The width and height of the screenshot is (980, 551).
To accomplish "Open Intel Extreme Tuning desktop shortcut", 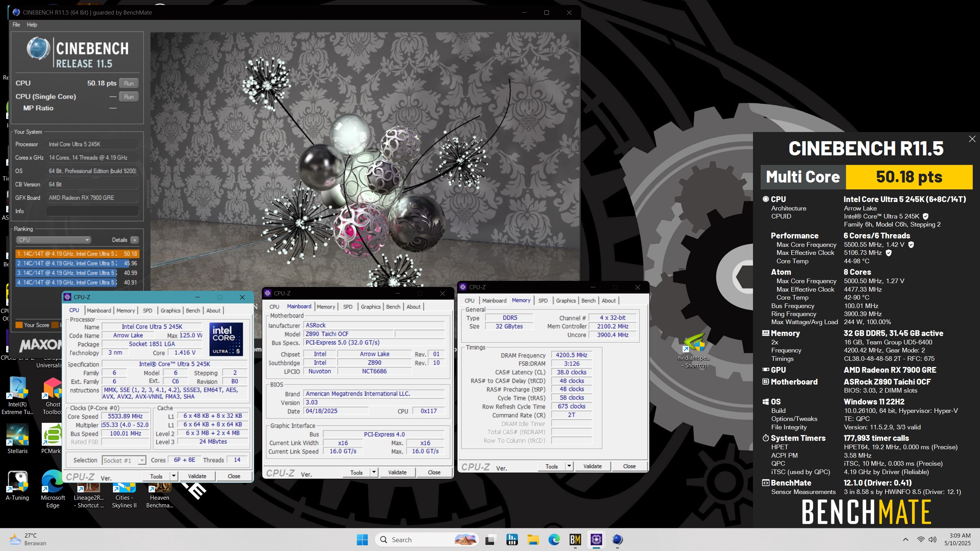I will 18,396.
